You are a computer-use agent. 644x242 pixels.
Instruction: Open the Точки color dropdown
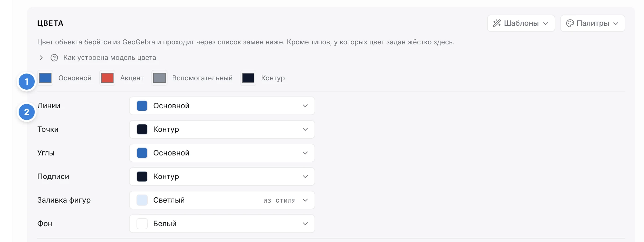point(222,129)
